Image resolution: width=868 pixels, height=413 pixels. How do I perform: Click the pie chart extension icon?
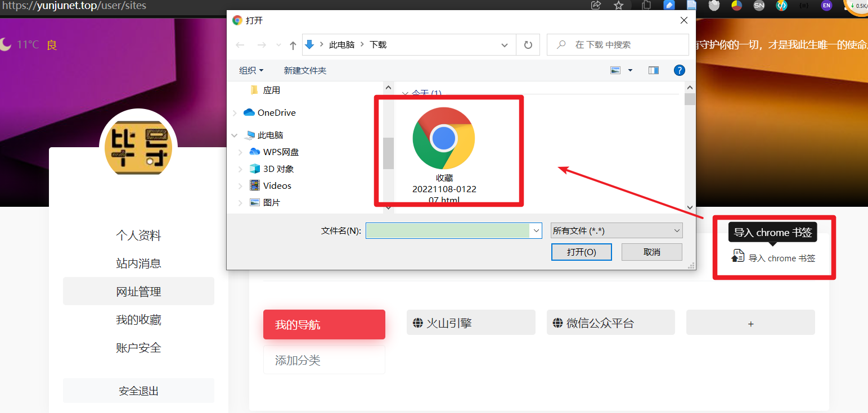tap(736, 6)
